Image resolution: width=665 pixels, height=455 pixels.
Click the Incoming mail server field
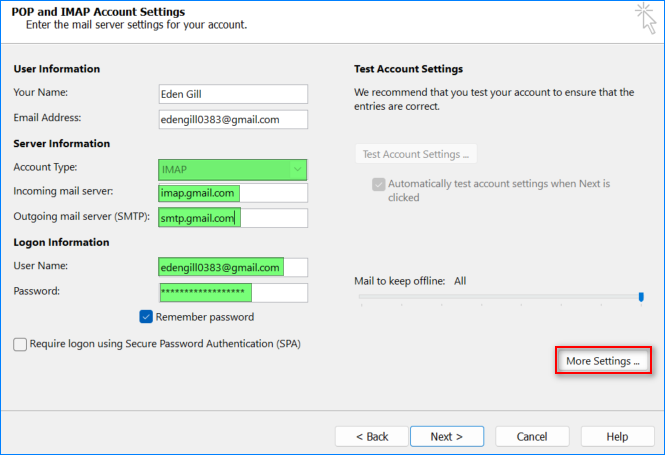point(232,193)
